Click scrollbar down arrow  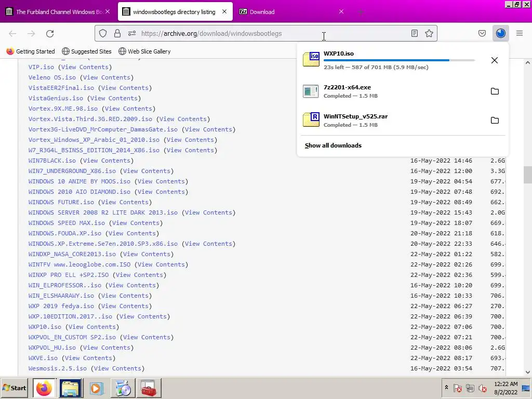click(528, 372)
